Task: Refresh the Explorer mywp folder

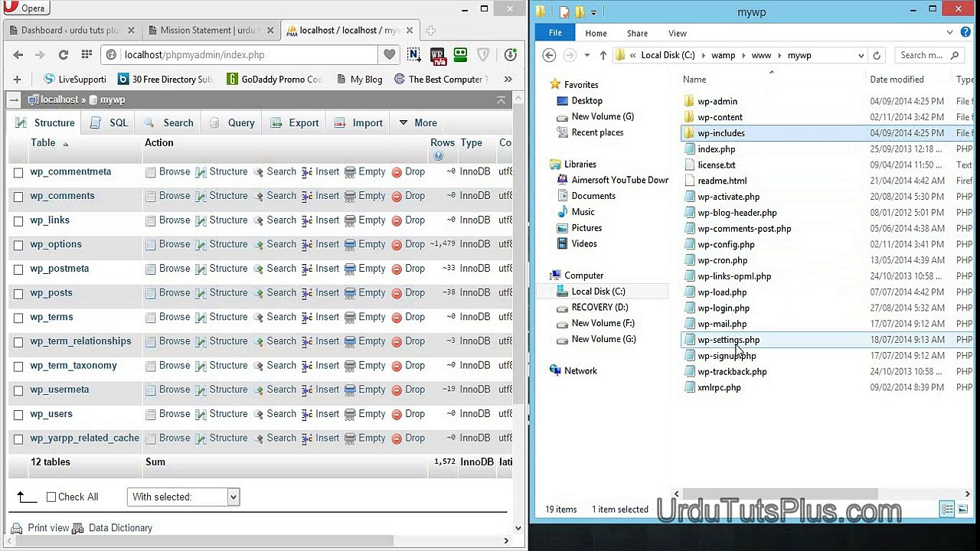Action: [877, 55]
